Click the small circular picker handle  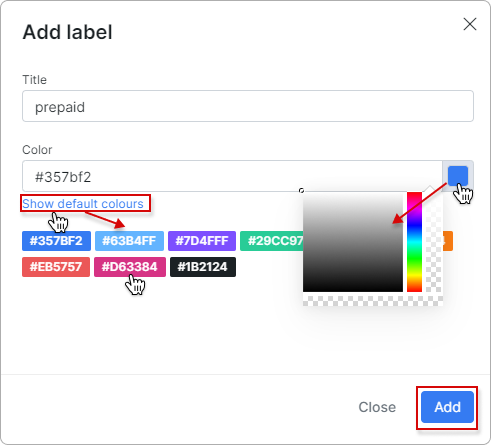301,190
